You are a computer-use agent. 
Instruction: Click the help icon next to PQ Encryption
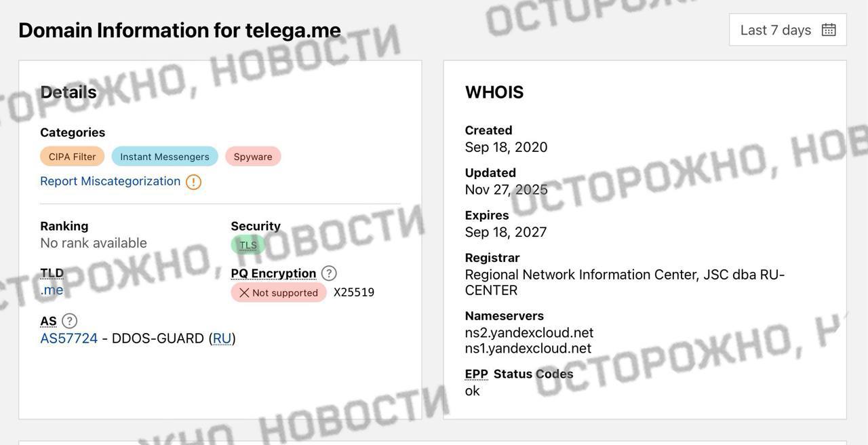click(329, 273)
